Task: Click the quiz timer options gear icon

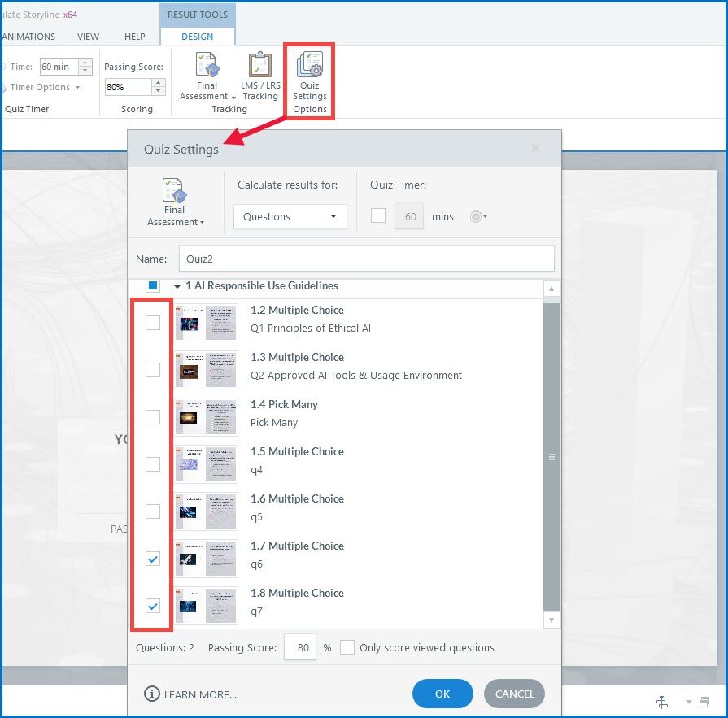Action: point(477,217)
